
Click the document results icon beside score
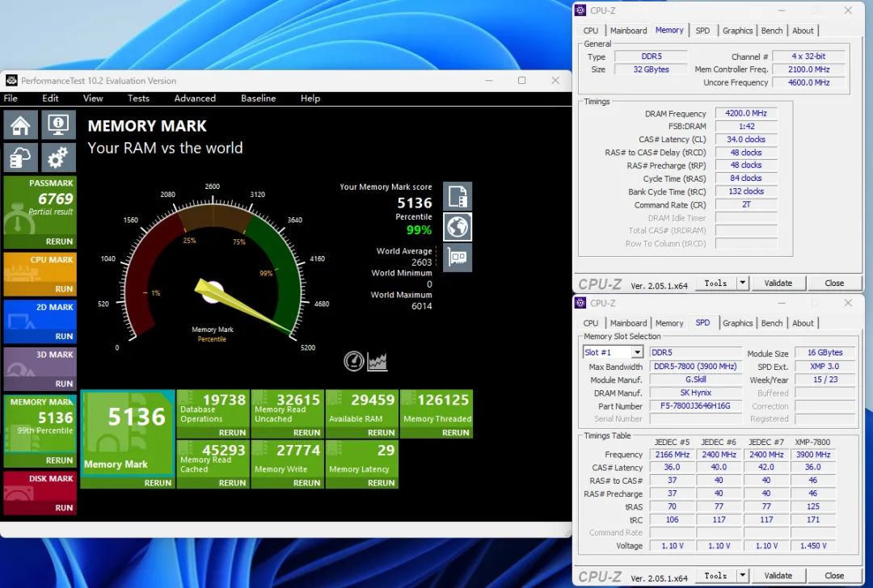(458, 195)
